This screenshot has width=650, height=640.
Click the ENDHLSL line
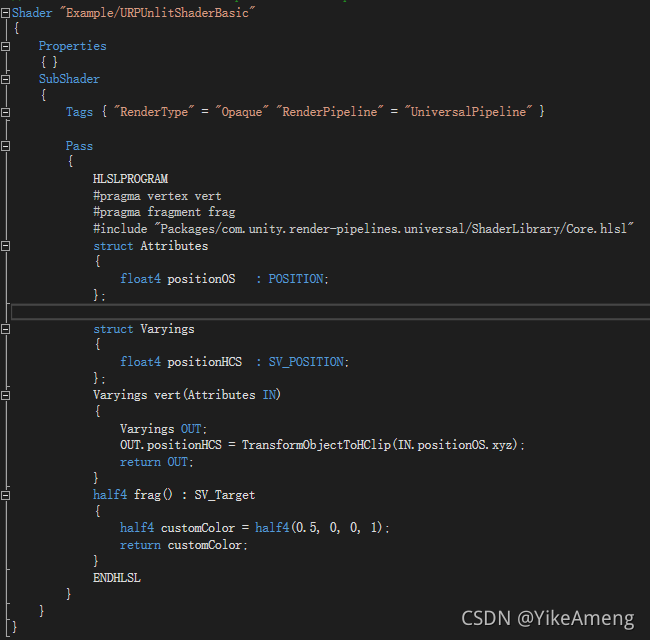click(117, 578)
